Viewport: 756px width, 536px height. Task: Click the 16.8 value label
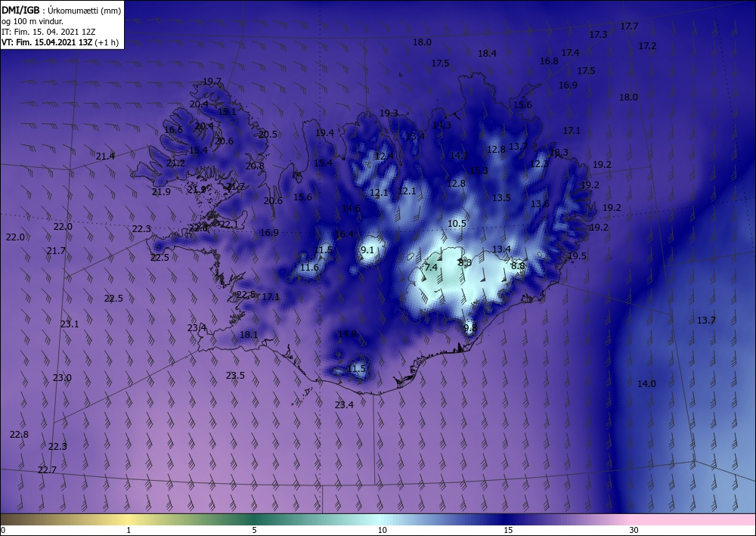click(x=549, y=61)
